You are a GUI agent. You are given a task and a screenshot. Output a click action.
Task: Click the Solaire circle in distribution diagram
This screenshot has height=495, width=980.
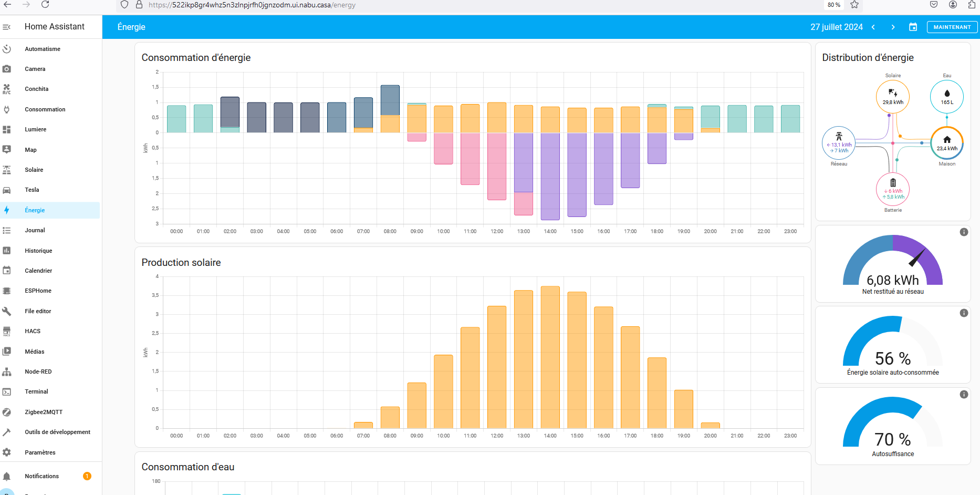point(892,97)
